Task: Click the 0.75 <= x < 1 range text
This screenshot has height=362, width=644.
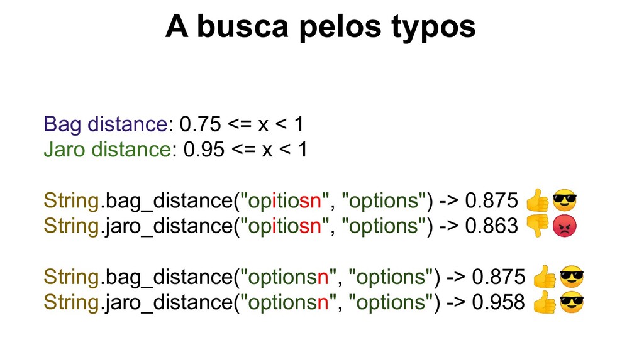Action: click(241, 124)
